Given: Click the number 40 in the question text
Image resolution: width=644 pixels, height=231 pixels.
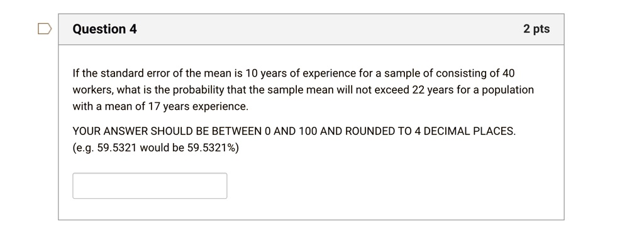Looking at the screenshot, I should click(x=508, y=73).
